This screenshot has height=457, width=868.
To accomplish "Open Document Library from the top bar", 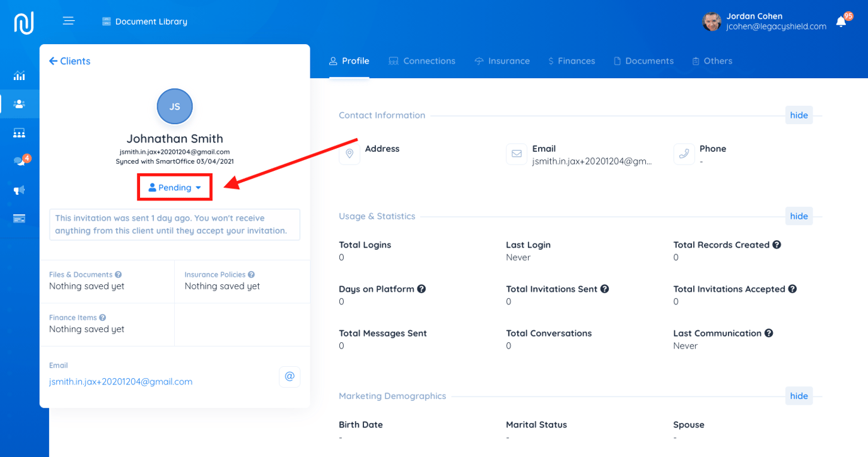I will click(x=144, y=21).
